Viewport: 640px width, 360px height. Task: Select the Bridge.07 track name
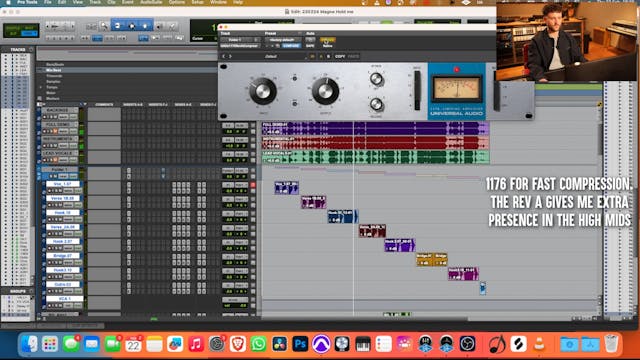[62, 256]
